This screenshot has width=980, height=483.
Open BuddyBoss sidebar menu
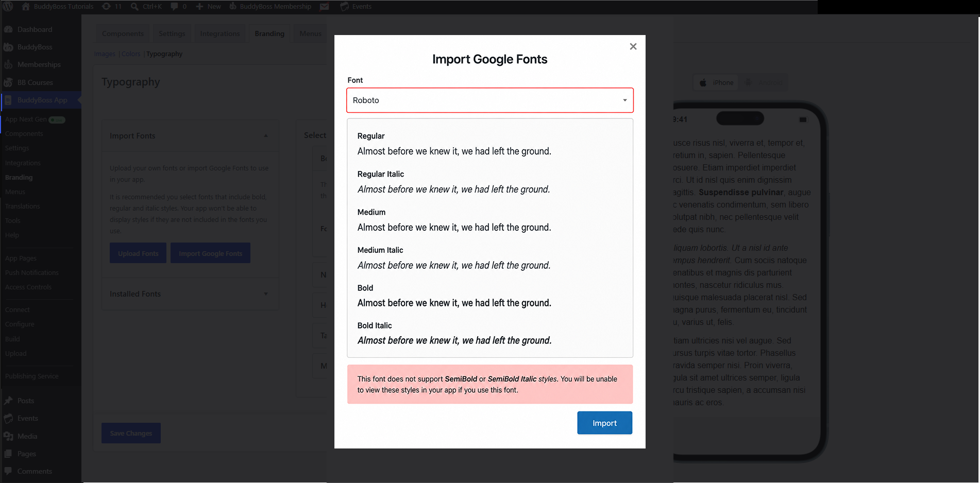(35, 47)
